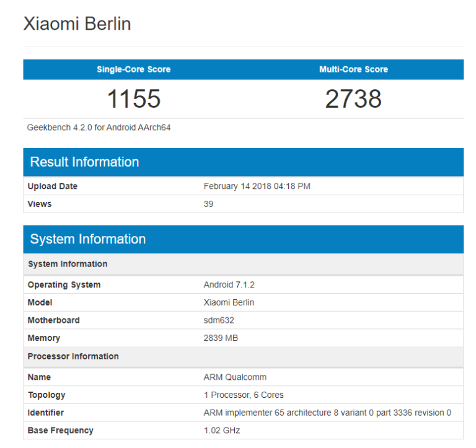This screenshot has height=448, width=476.
Task: Select the motherboard value 'sdm632'
Action: (x=219, y=320)
